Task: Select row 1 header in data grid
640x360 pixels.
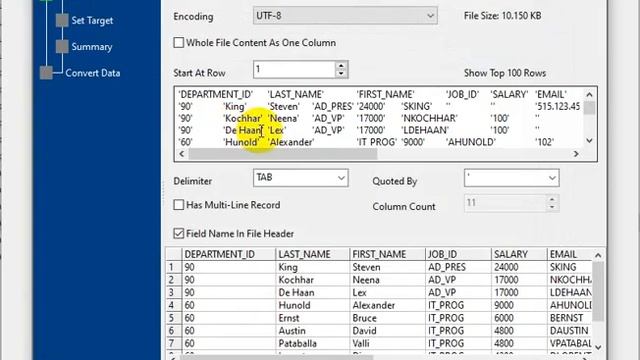Action: tap(173, 267)
